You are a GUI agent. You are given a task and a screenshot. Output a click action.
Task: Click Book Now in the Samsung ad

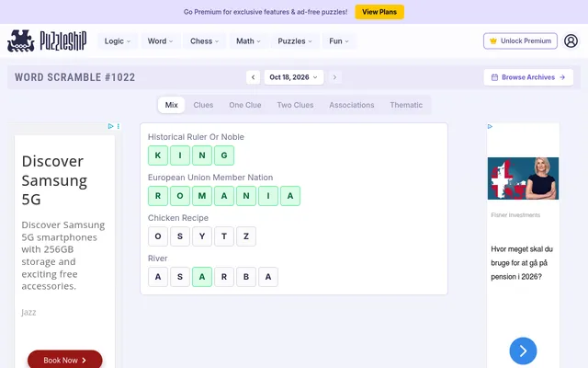pos(65,360)
